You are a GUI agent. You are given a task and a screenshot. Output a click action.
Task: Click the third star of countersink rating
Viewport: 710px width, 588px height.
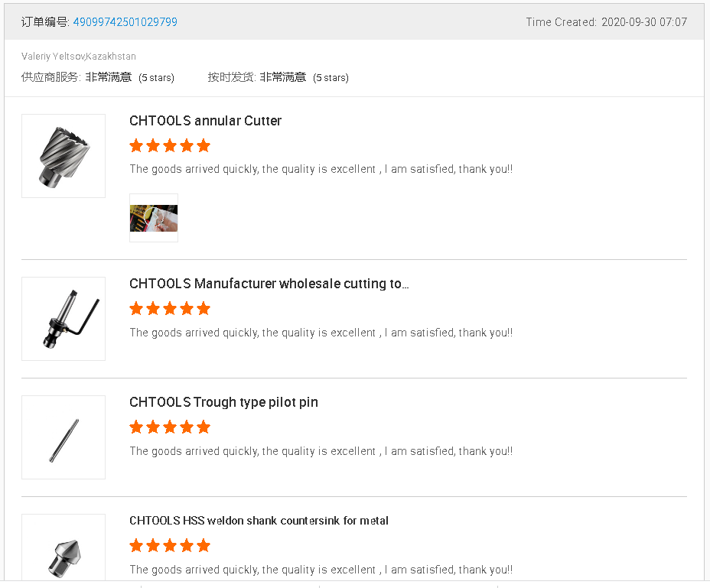point(170,546)
